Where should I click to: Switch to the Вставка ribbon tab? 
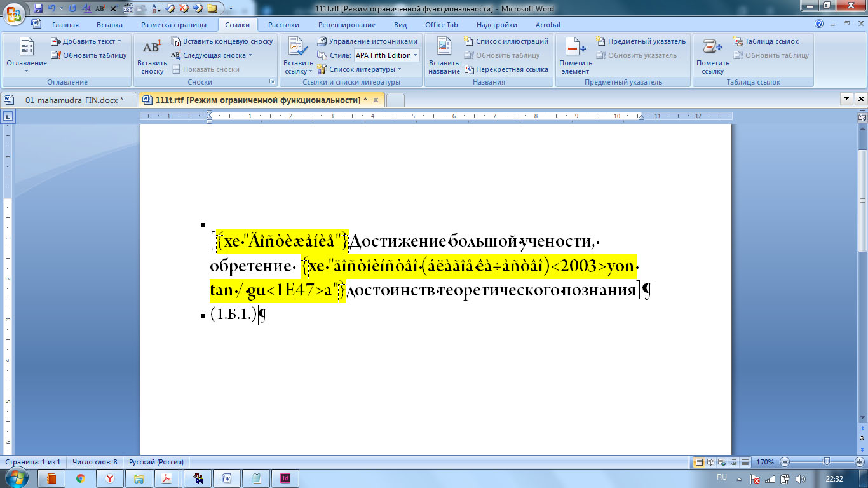110,25
